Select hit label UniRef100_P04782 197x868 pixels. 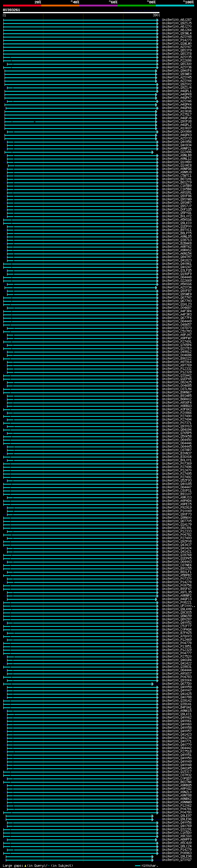177,535
